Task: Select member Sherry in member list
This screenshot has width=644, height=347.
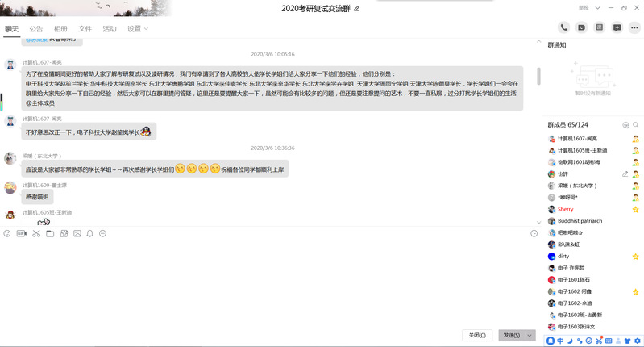Action: pyautogui.click(x=566, y=209)
